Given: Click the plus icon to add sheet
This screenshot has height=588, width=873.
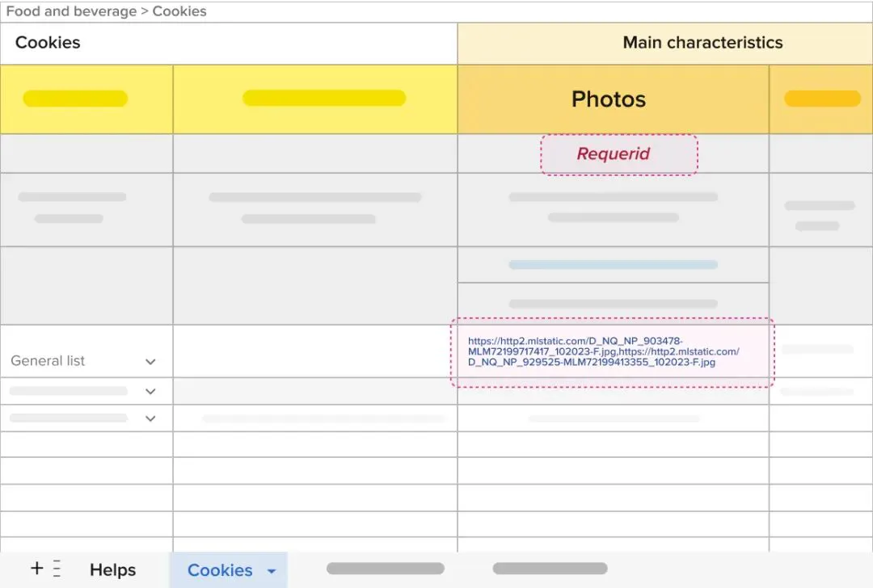Looking at the screenshot, I should click(36, 568).
